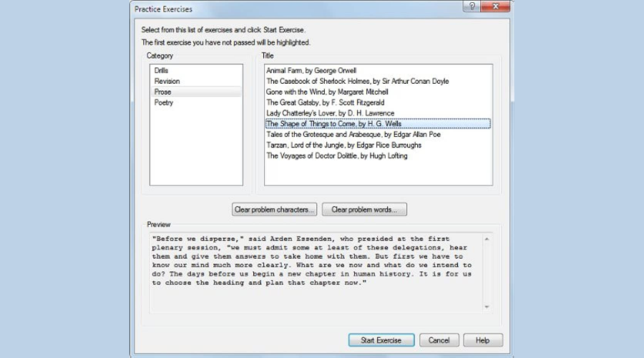Choose the Prose category

196,92
